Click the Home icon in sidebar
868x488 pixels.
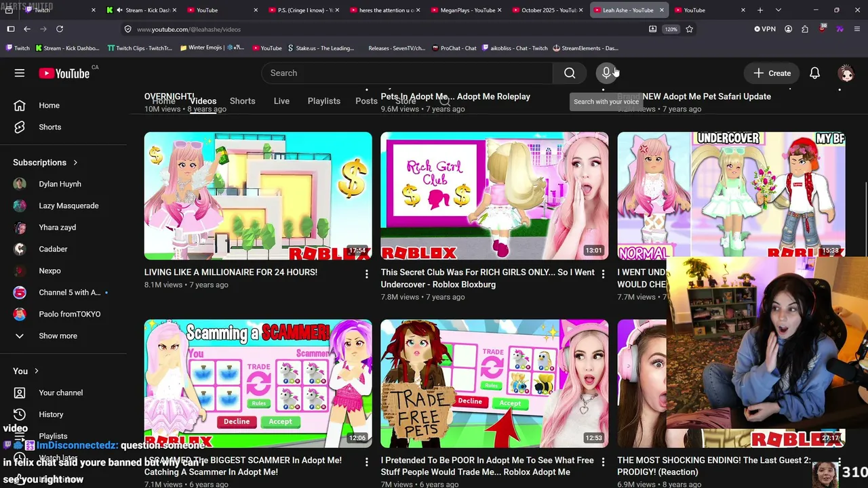coord(20,105)
